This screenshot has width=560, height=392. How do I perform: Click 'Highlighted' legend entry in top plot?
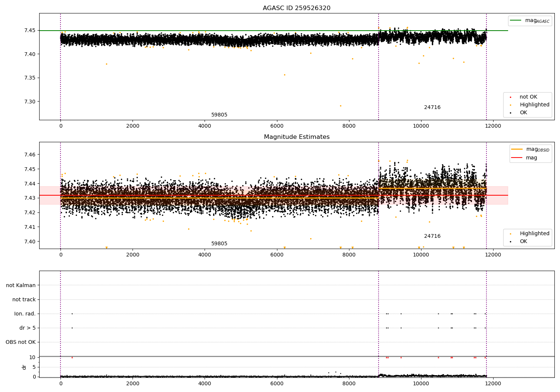pos(534,105)
